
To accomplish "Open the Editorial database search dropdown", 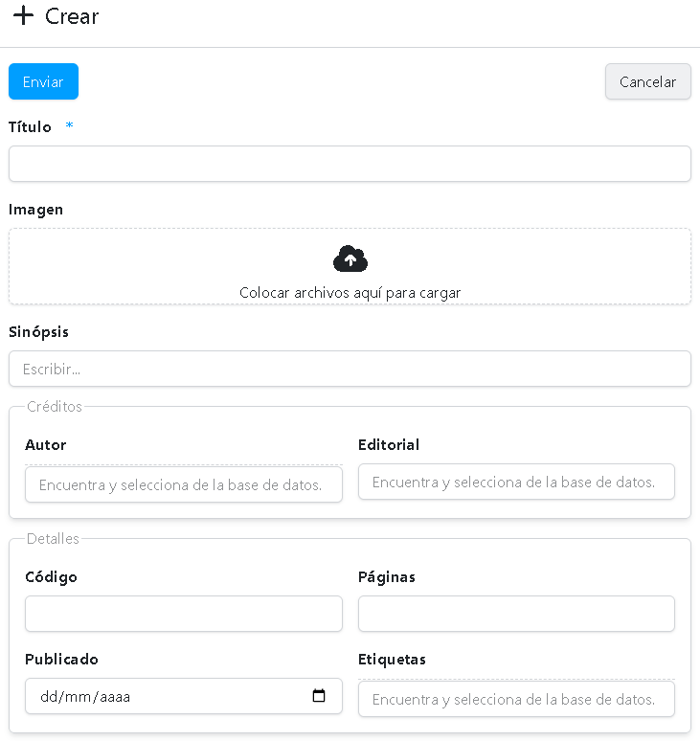I will (x=516, y=482).
